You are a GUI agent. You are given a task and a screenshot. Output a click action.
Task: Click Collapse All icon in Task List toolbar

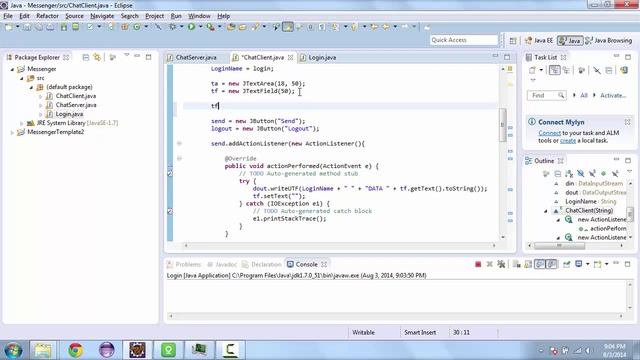pos(609,70)
